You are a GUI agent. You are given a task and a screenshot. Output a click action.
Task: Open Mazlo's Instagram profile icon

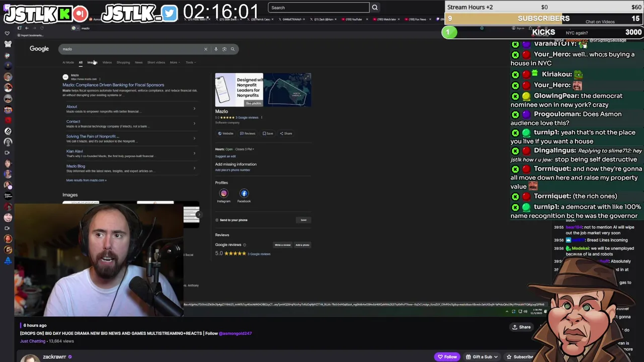[x=223, y=193]
